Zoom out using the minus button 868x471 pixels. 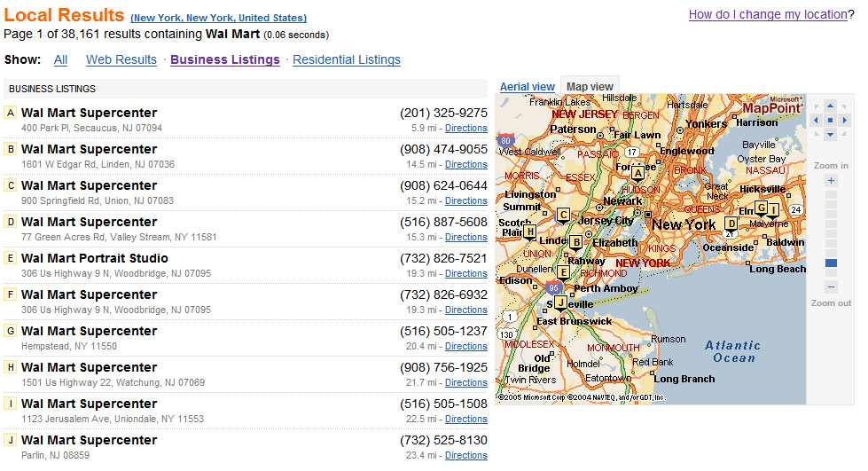pyautogui.click(x=831, y=287)
